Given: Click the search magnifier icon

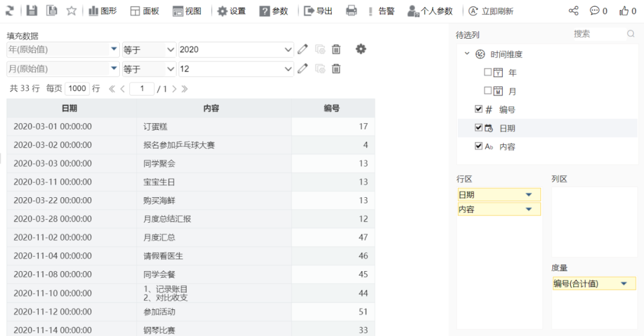Looking at the screenshot, I should (x=630, y=33).
